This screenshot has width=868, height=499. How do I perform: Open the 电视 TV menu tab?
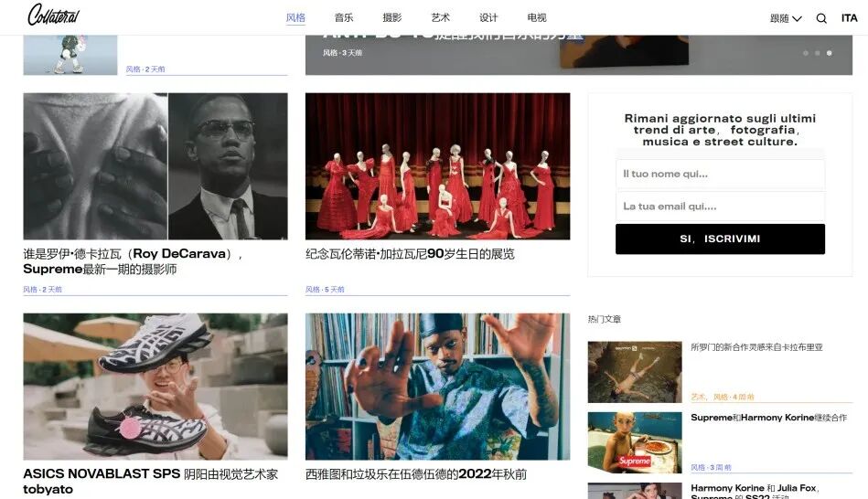(x=536, y=17)
